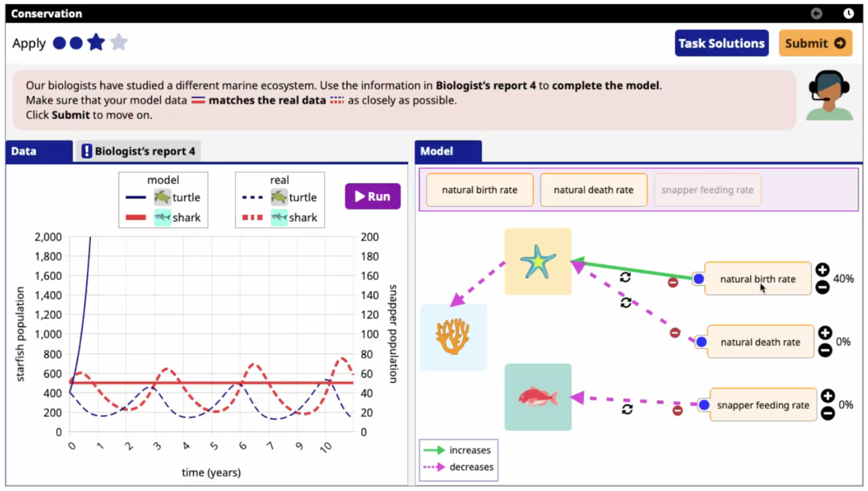The height and width of the screenshot is (491, 868).
Task: Click the starfish organism tile
Action: tap(538, 261)
